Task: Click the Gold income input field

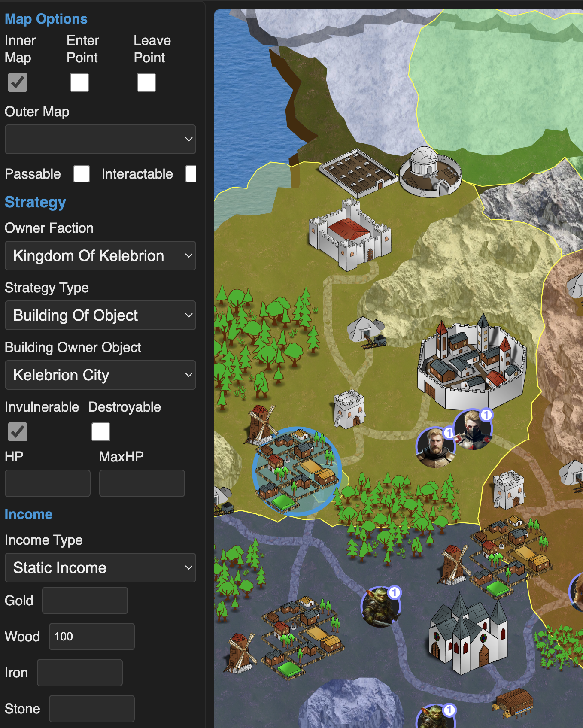Action: (x=85, y=601)
